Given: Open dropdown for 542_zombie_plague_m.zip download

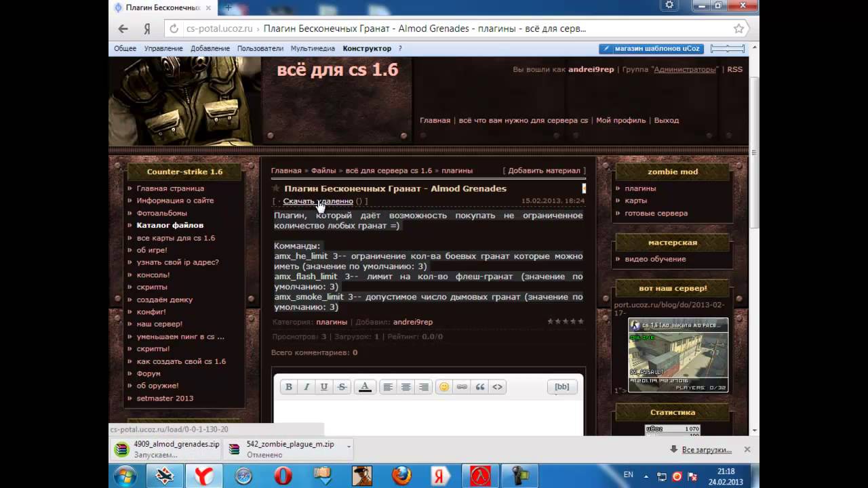Looking at the screenshot, I should click(349, 445).
